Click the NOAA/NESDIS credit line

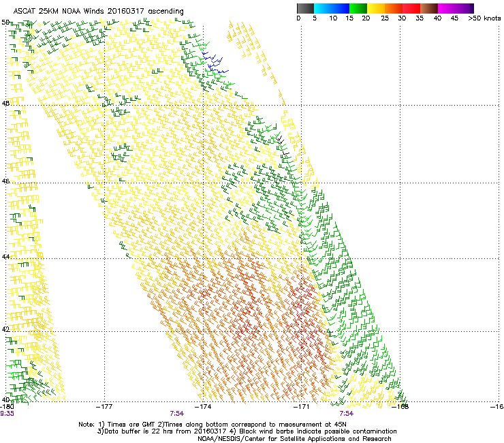(294, 439)
